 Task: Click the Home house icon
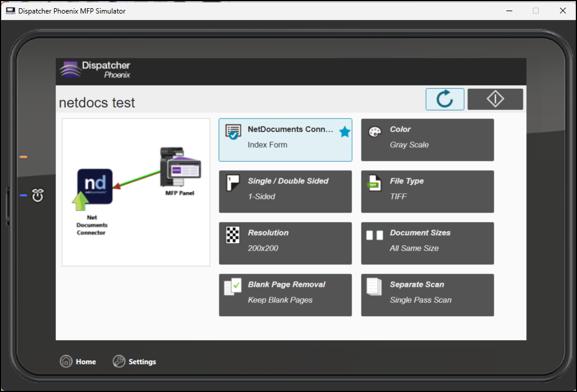coord(66,361)
